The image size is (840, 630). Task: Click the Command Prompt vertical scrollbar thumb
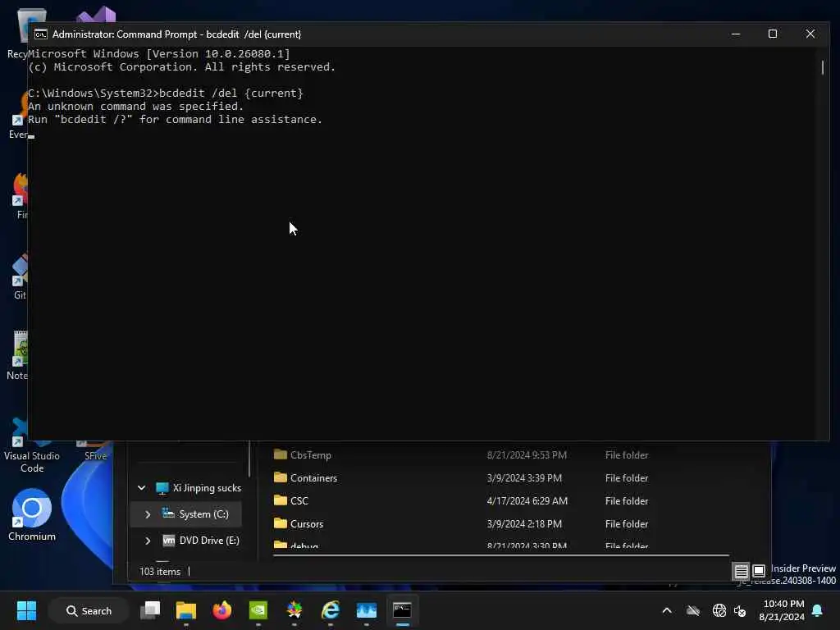(823, 67)
